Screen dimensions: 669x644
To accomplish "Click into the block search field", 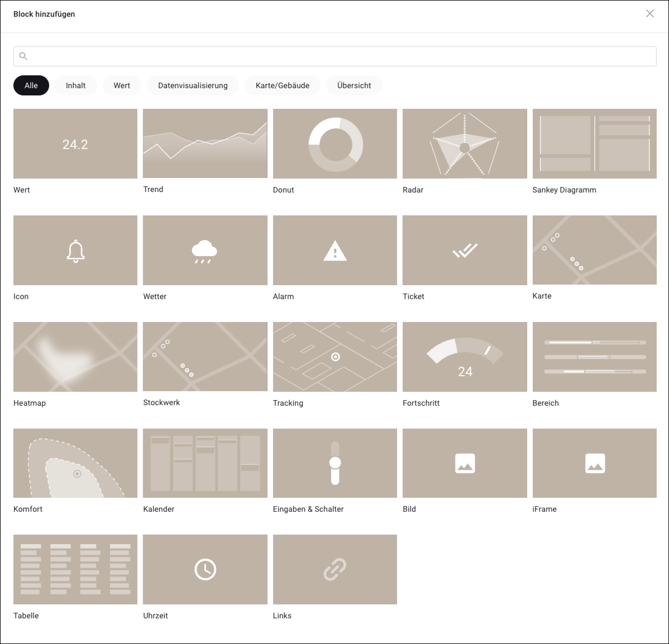I will [x=334, y=56].
